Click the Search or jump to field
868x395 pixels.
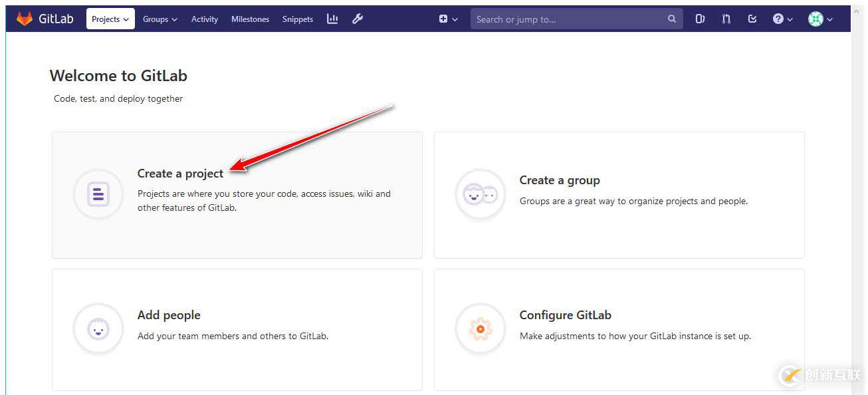pyautogui.click(x=576, y=19)
